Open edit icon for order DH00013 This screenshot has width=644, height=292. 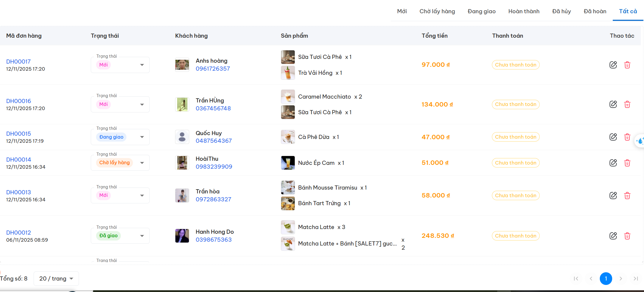pyautogui.click(x=613, y=195)
